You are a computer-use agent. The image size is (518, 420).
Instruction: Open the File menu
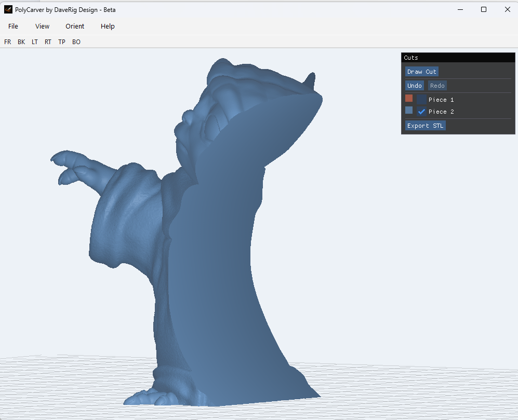(13, 26)
